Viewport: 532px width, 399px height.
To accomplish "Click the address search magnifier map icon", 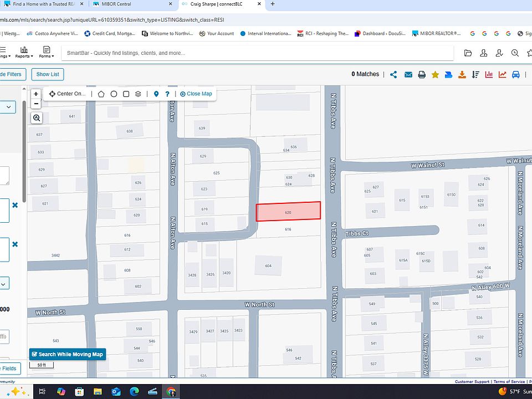I will (x=37, y=117).
